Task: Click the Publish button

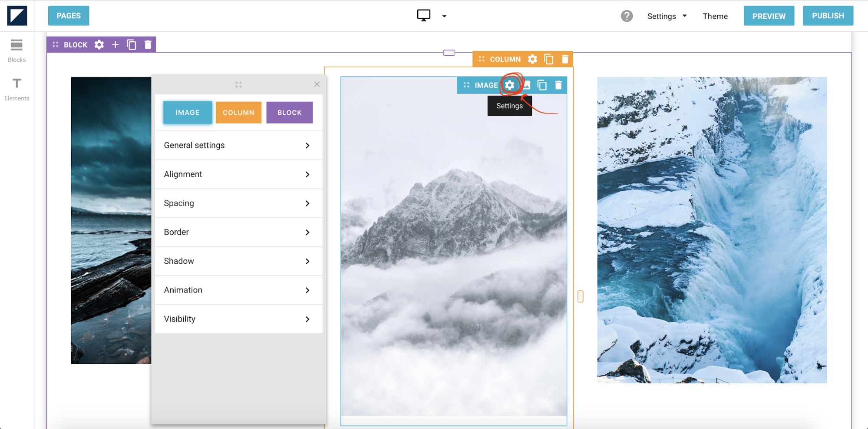Action: pos(828,16)
